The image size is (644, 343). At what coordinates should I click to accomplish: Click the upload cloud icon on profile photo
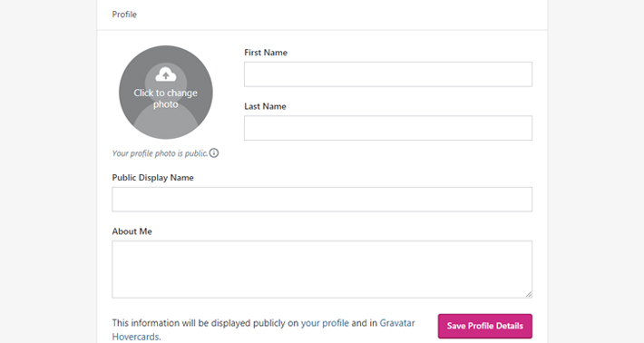(166, 74)
